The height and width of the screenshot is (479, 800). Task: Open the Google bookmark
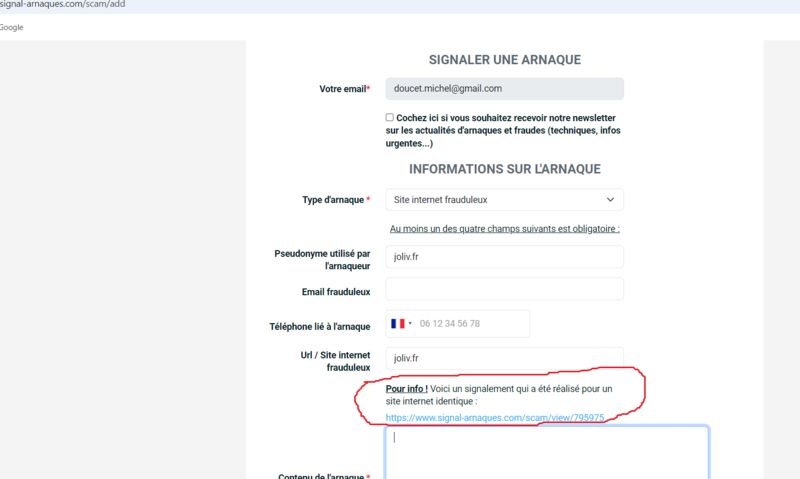pyautogui.click(x=11, y=27)
